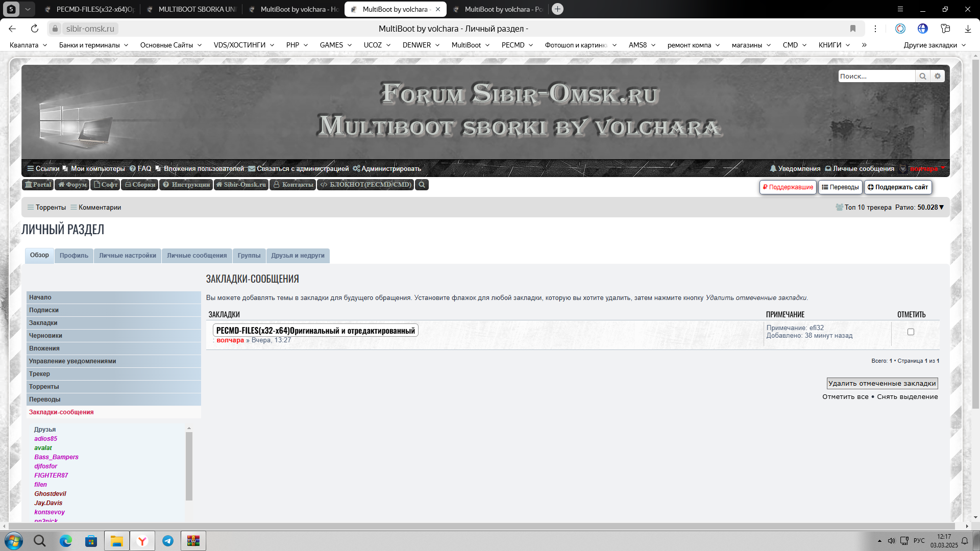Click the search magnifier icon beside Поиск field
Screen dimensions: 980x551
pyautogui.click(x=922, y=76)
